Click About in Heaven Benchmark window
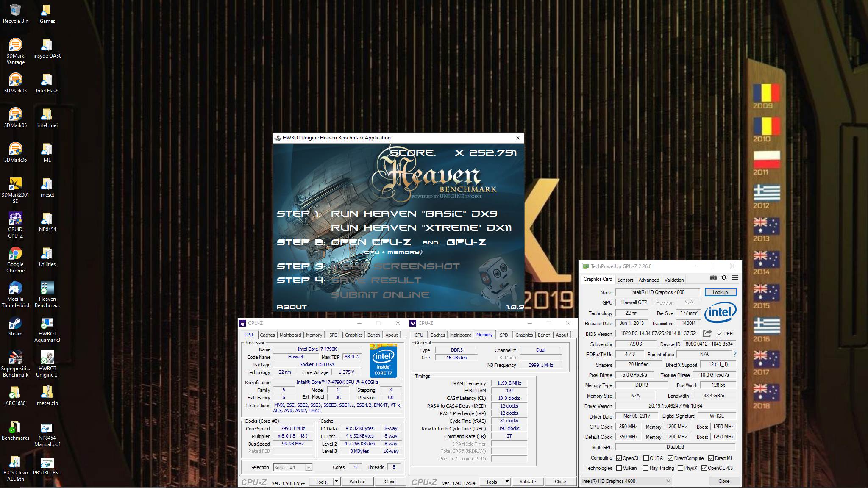 292,307
